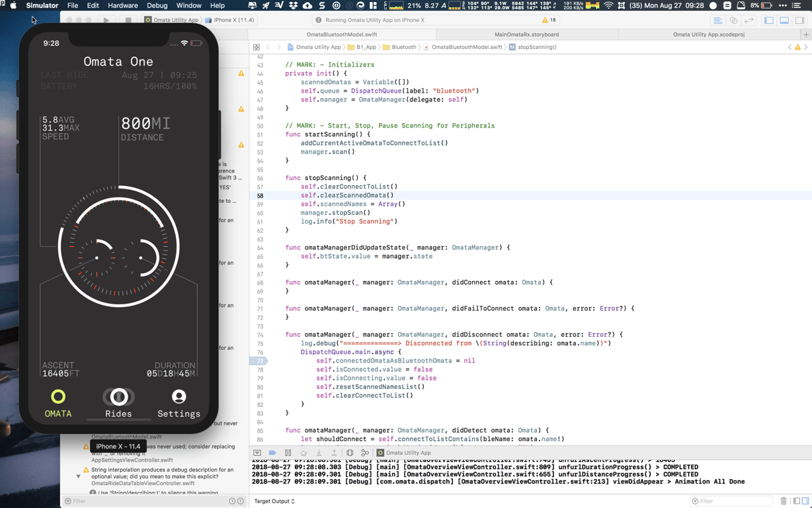Click the Step Into debug button

[x=319, y=453]
